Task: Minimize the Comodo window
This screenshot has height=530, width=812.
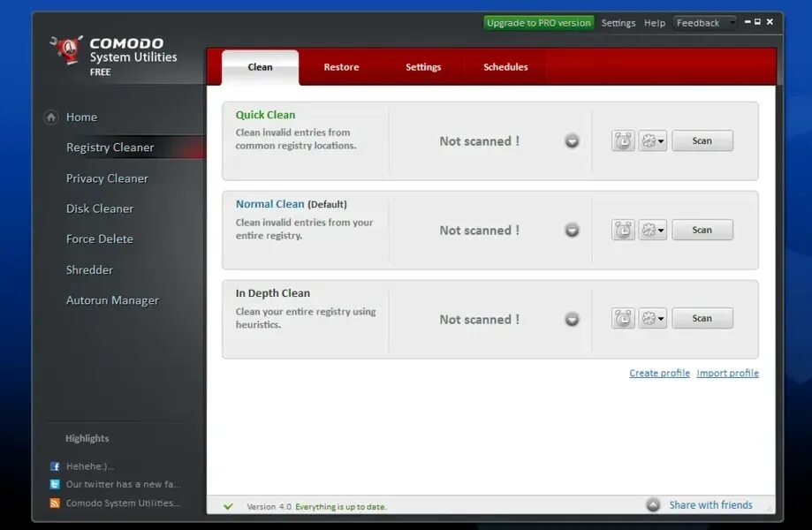Action: coord(747,22)
